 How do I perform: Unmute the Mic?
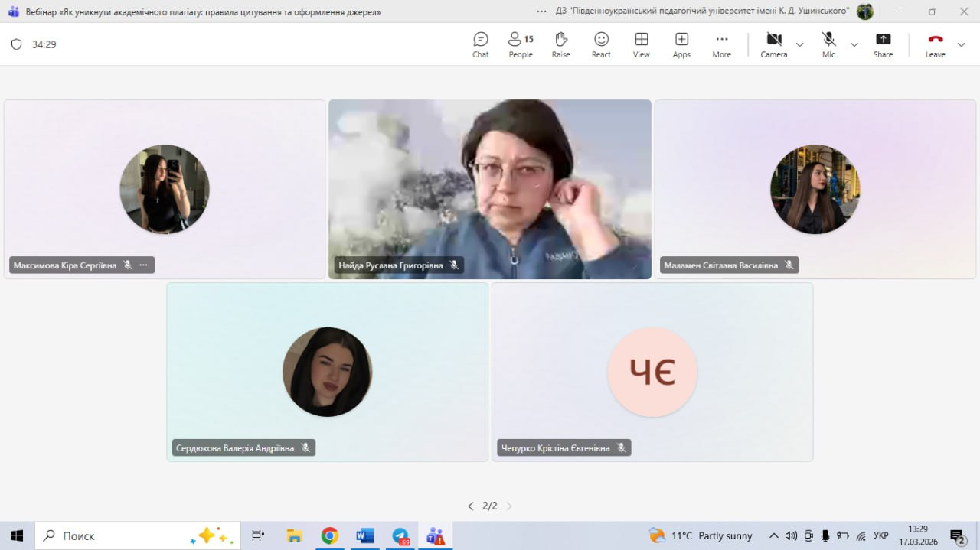click(x=828, y=44)
